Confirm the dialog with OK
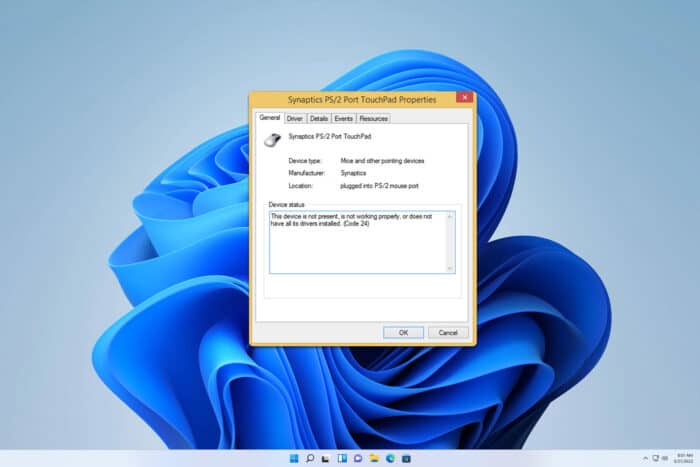This screenshot has width=700, height=467. (x=403, y=333)
